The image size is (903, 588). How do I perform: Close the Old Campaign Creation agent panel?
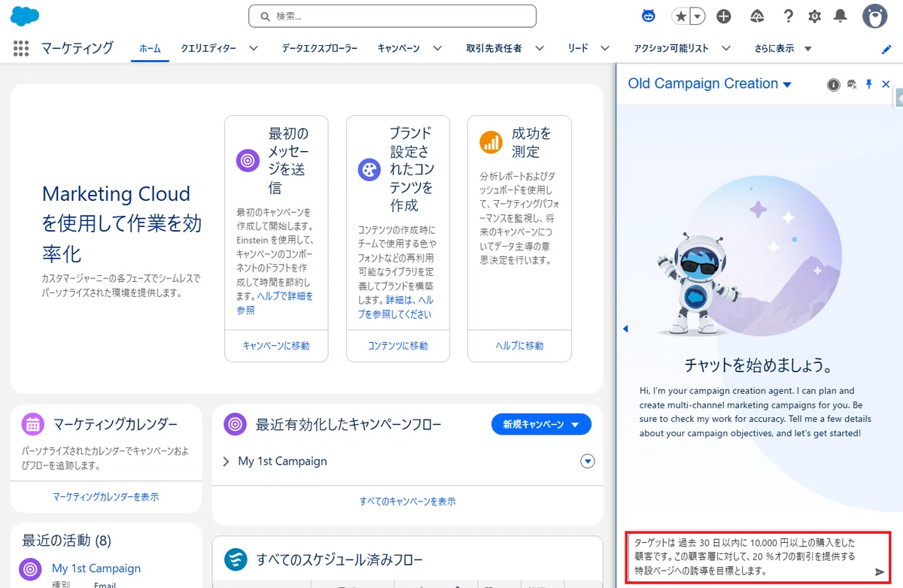coord(886,84)
